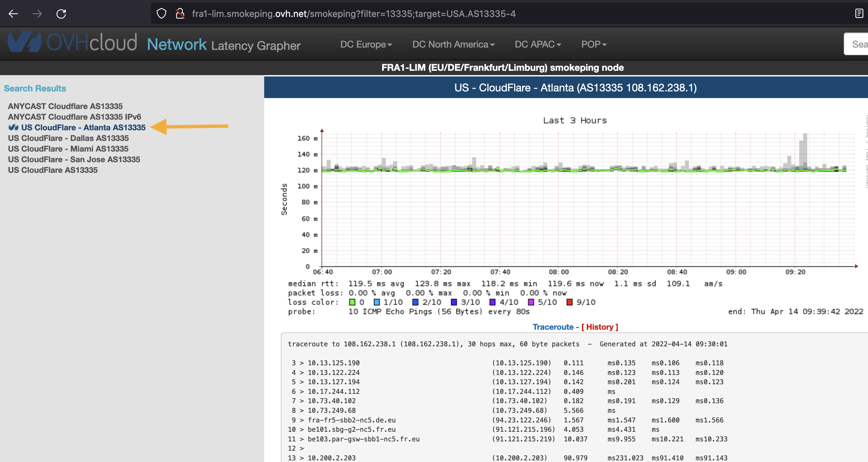The width and height of the screenshot is (868, 462).
Task: Click the (91.121.215.219) IP in hop 11
Action: [523, 439]
